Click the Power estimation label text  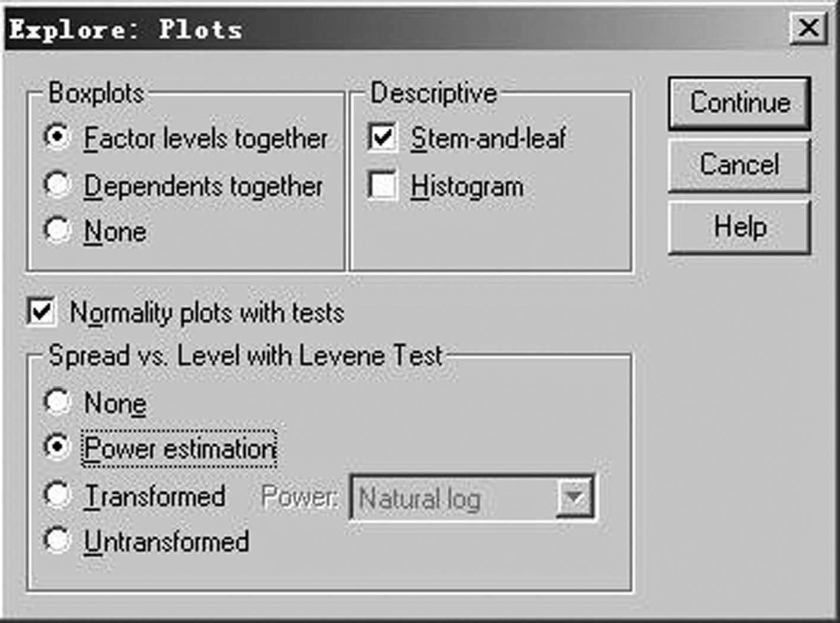point(179,448)
